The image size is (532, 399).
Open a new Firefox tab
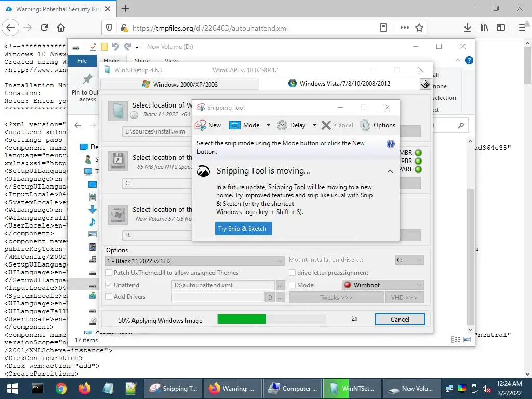125,8
